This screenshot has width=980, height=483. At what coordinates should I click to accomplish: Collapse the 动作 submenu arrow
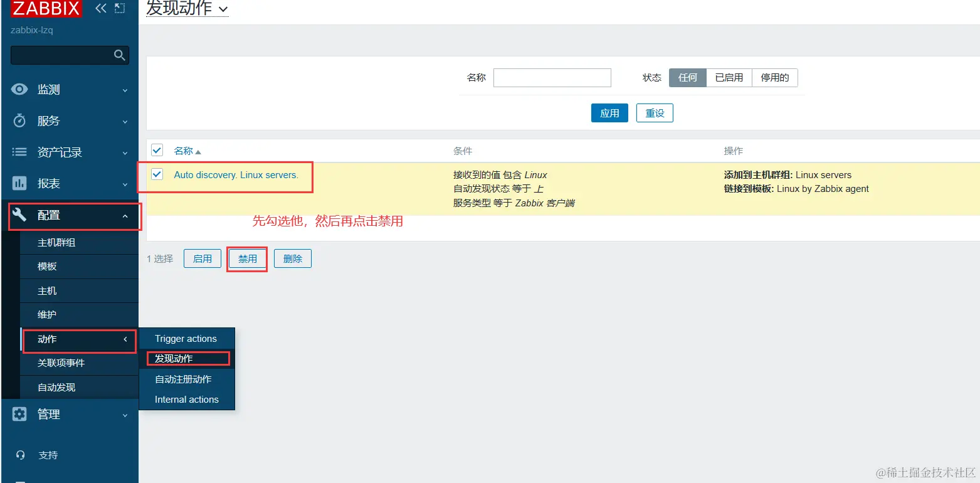coord(125,339)
